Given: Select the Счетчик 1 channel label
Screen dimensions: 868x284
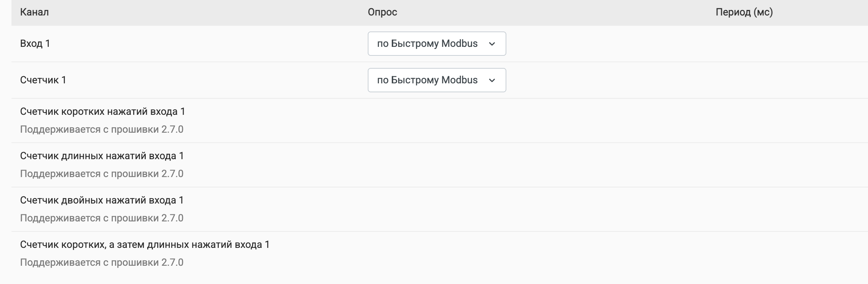Looking at the screenshot, I should pos(43,80).
